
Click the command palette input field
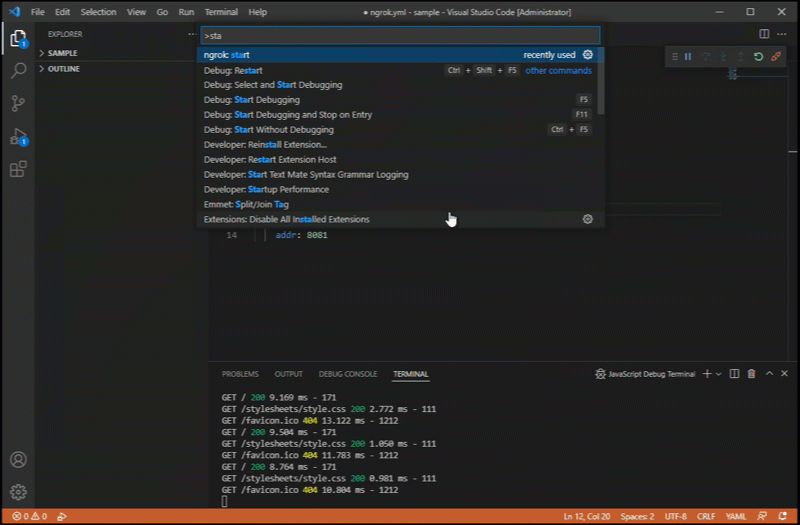pos(400,35)
